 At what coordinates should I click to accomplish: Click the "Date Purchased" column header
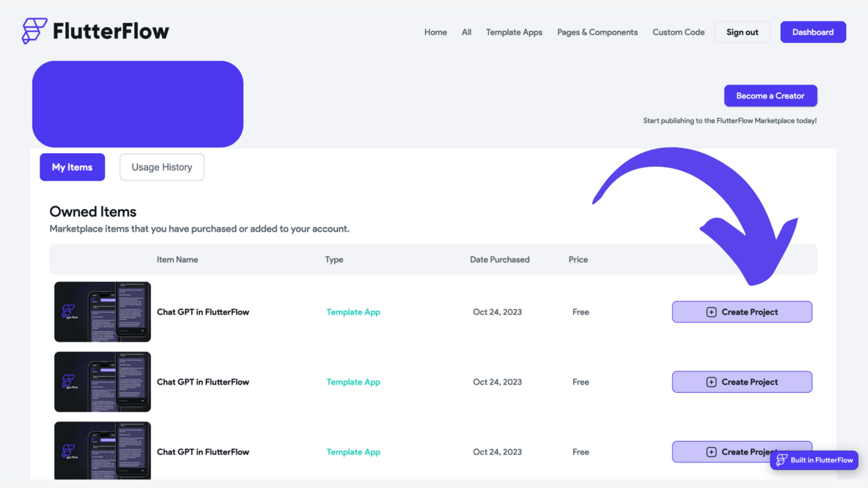tap(500, 260)
